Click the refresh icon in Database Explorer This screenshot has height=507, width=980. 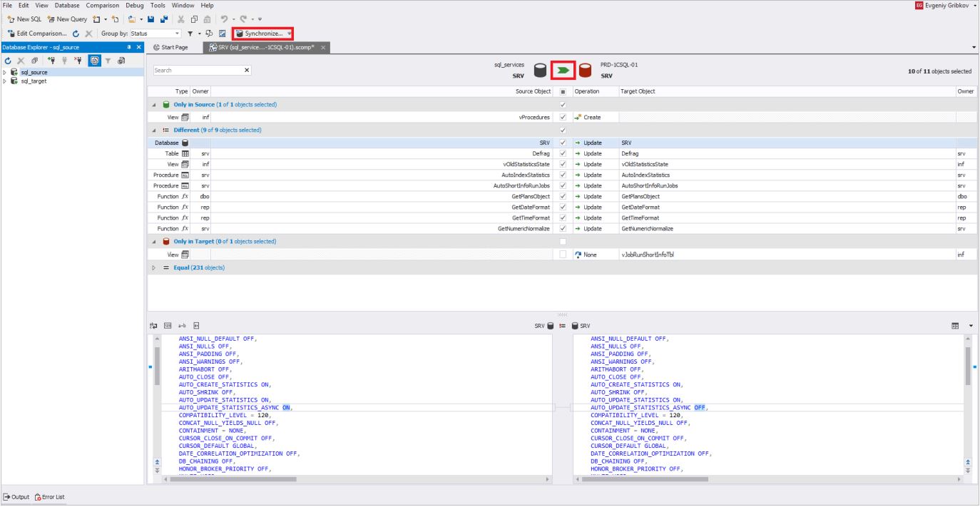8,60
